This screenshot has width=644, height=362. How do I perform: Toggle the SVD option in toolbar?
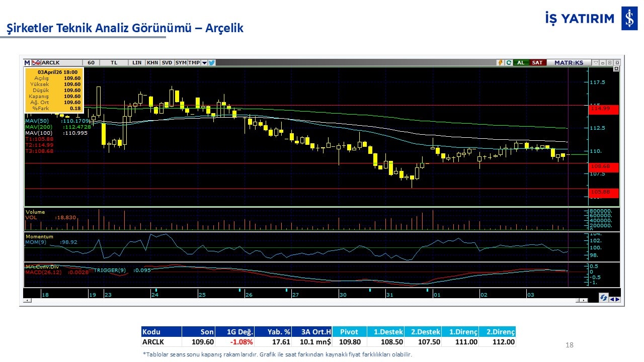(x=167, y=63)
